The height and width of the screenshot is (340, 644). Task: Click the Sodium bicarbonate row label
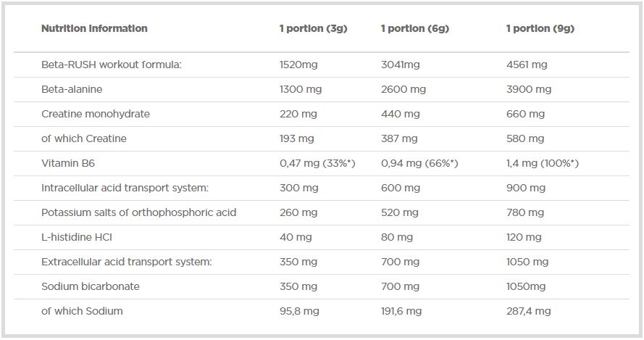click(x=90, y=286)
